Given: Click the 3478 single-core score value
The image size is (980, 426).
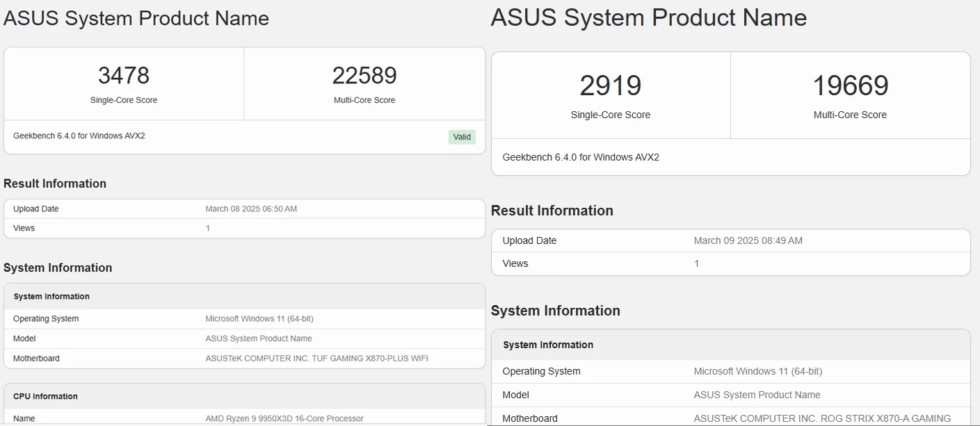Looking at the screenshot, I should (x=124, y=75).
